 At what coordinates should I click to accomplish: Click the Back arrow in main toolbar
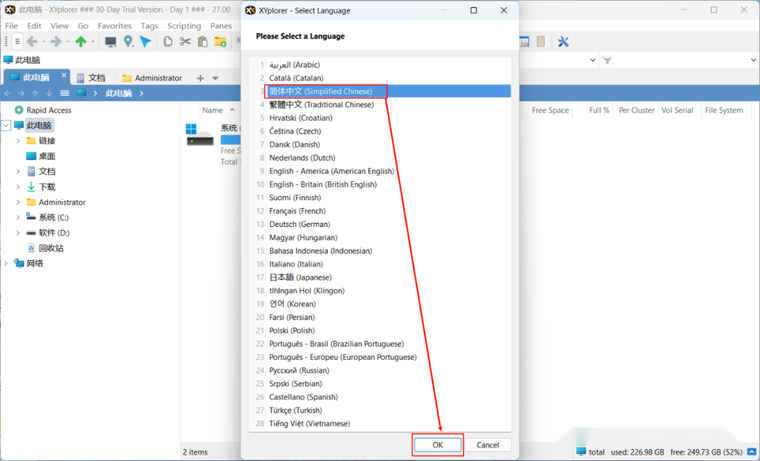(x=32, y=42)
